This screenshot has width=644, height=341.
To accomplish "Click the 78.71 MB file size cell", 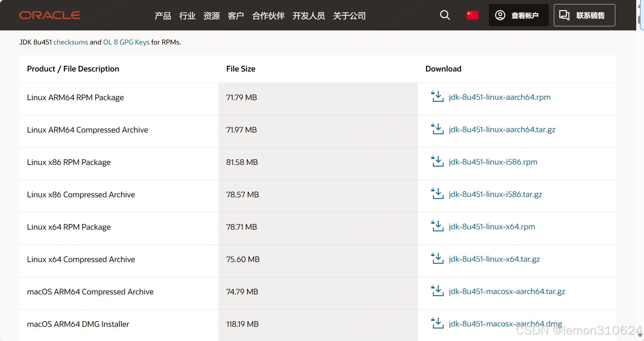I will (x=318, y=228).
